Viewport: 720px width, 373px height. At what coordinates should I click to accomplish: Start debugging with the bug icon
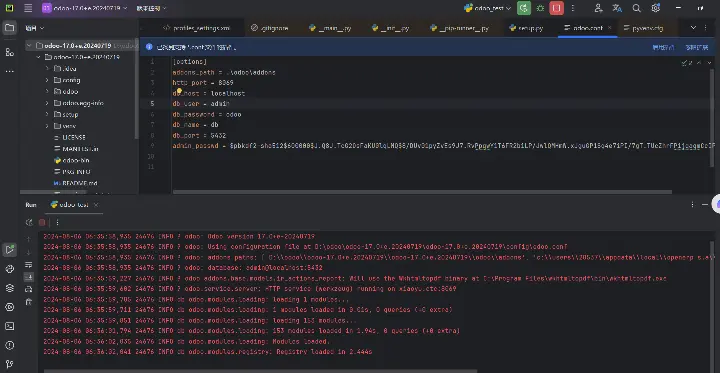pyautogui.click(x=540, y=8)
